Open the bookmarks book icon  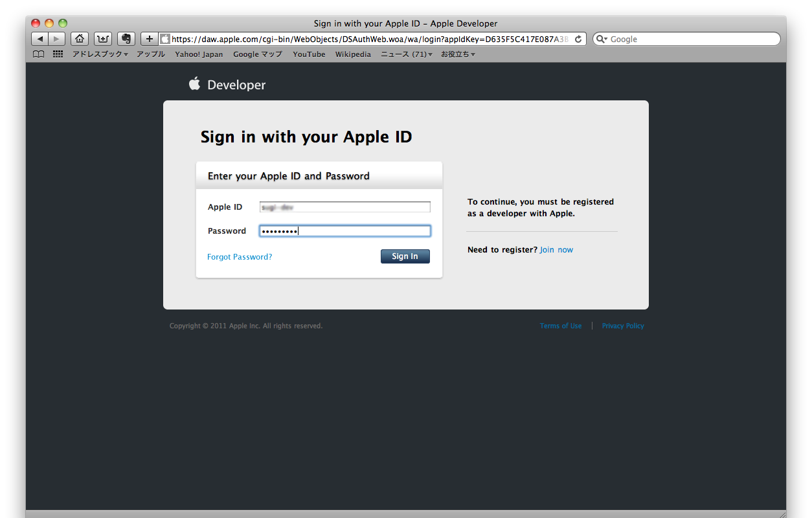(x=39, y=54)
